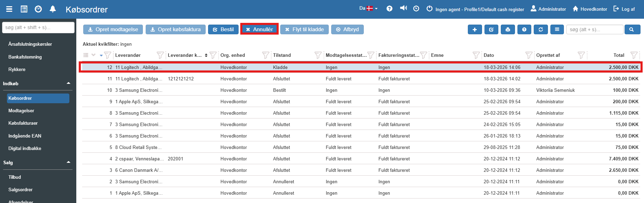Viewport: 644px width, 203px height.
Task: Click the 7.409,00 DKK total cell
Action: point(624,159)
